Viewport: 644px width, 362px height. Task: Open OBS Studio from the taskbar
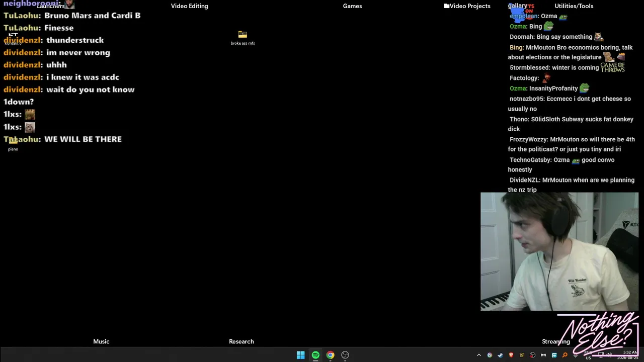pos(345,355)
